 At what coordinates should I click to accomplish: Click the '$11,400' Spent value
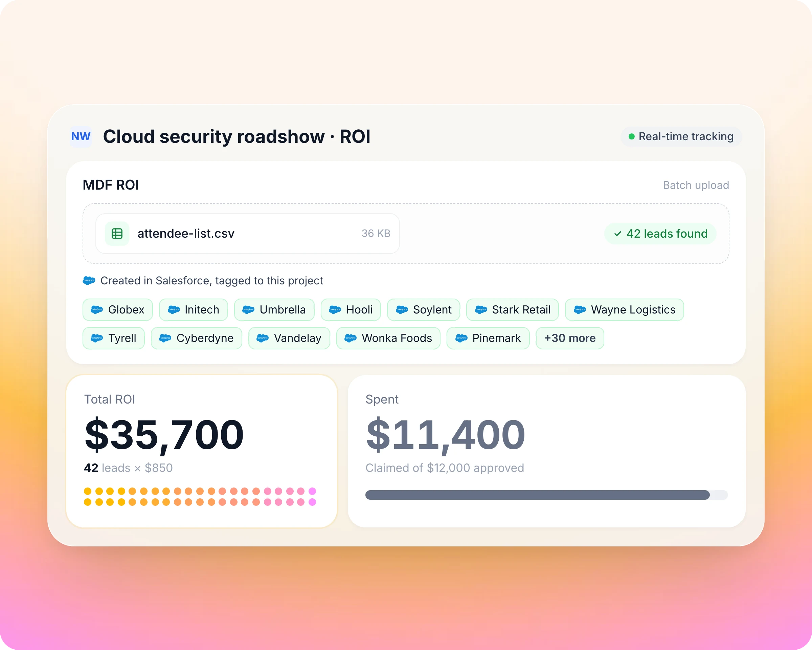(446, 435)
